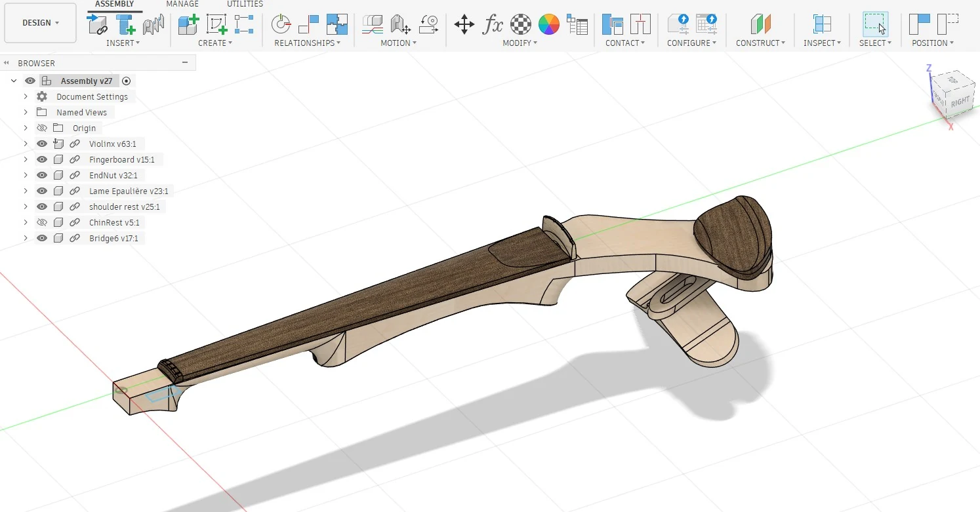Viewport: 980px width, 512px height.
Task: Click the Create Sketch icon
Action: click(x=216, y=24)
